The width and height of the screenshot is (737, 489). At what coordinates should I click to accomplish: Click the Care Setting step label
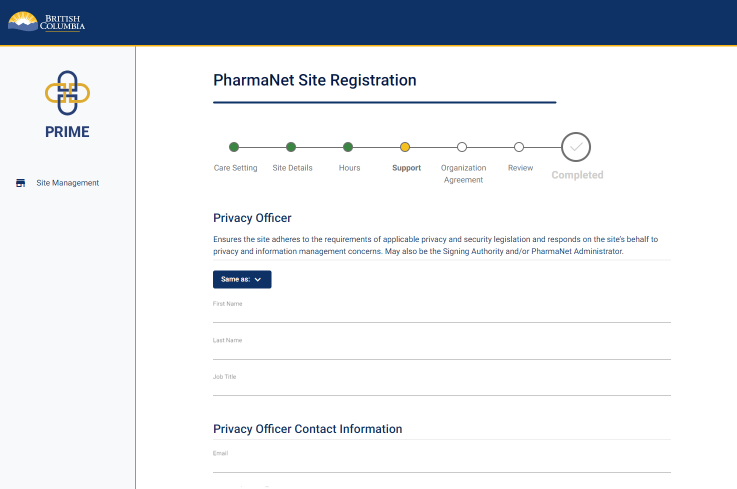click(x=235, y=168)
